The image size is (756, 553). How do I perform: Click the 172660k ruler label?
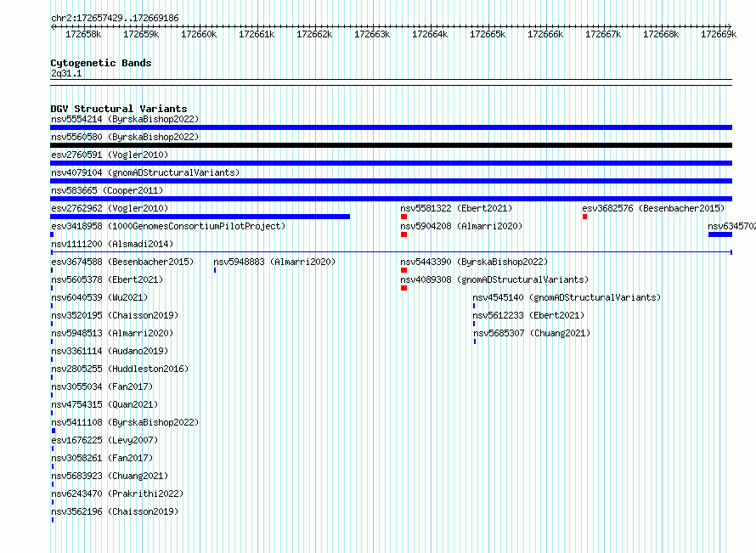[199, 34]
